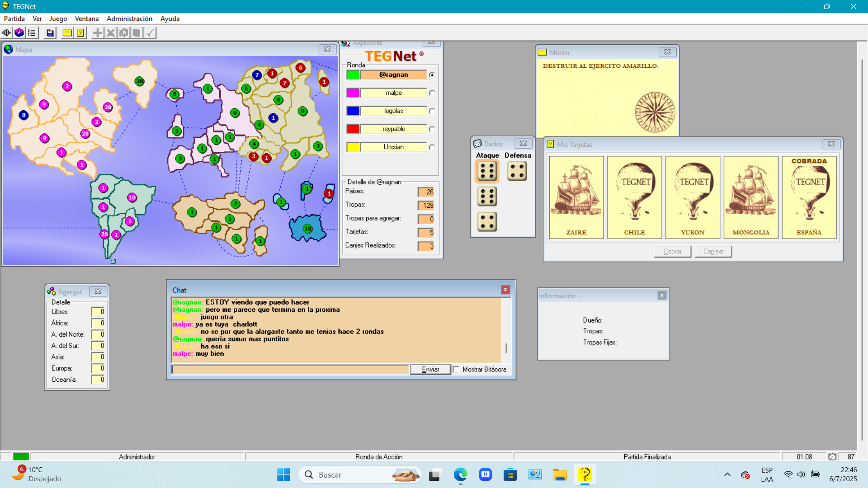Select the ESPAÑA cobrada card
Screen dimensions: 868x488
tap(809, 197)
